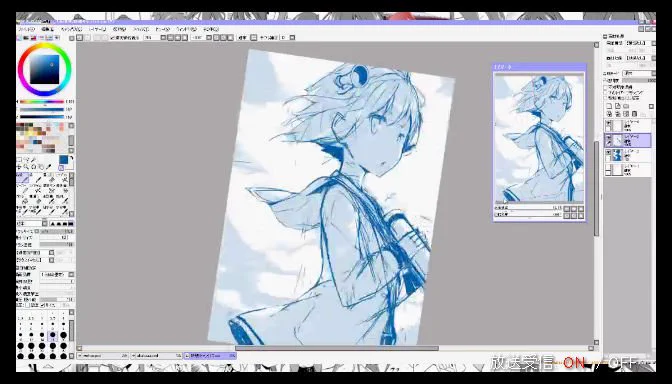Open the 画材効果 effect dropdown
672x384 pixels.
[x=640, y=58]
